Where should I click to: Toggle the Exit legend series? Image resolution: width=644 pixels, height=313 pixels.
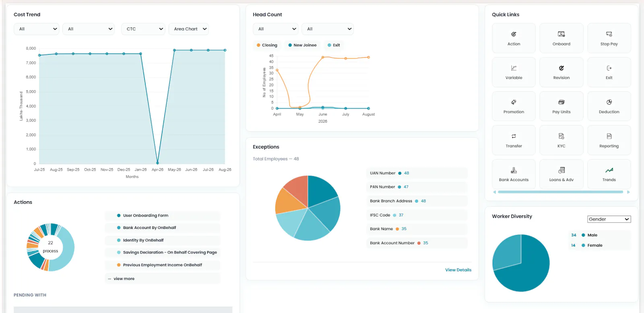334,45
